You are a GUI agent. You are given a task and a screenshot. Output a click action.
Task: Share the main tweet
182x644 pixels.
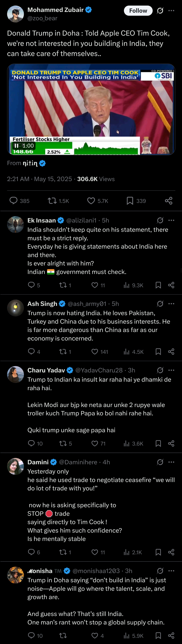(169, 201)
